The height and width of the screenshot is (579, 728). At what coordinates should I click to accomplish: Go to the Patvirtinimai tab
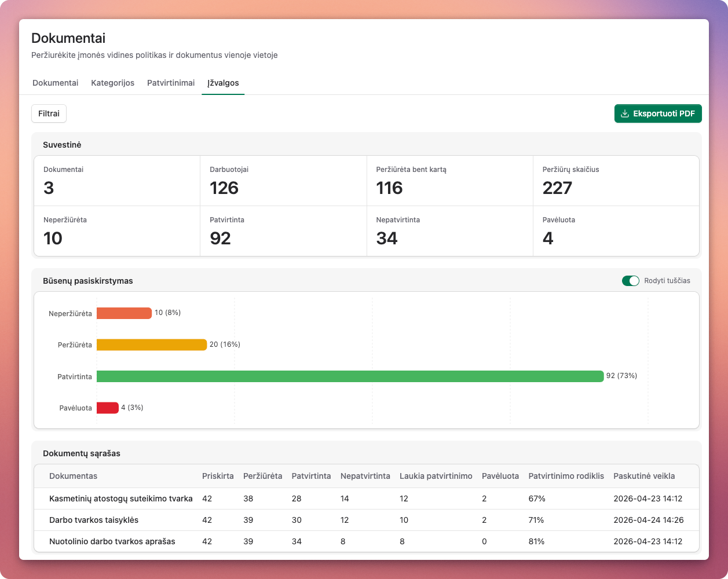(x=171, y=83)
